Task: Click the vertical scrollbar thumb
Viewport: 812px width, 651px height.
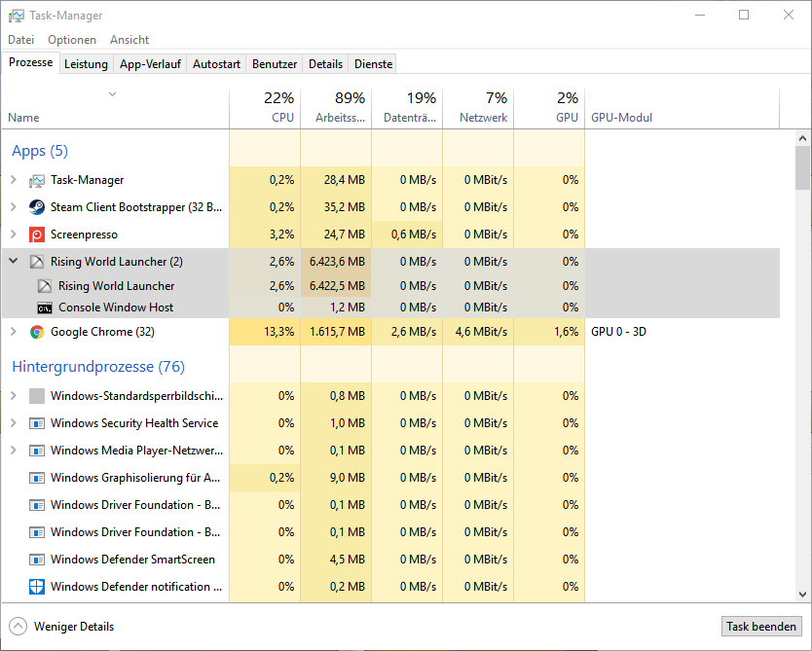Action: coord(803,166)
